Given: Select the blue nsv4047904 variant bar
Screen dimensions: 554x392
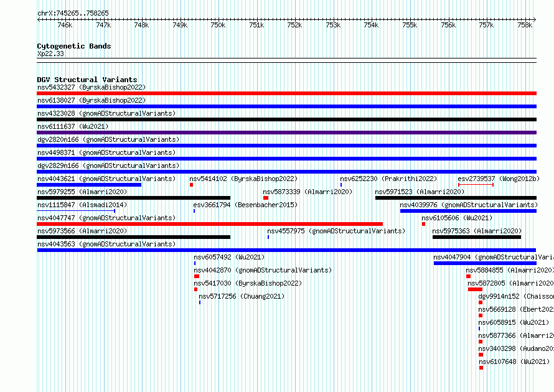Looking at the screenshot, I should tap(485, 263).
